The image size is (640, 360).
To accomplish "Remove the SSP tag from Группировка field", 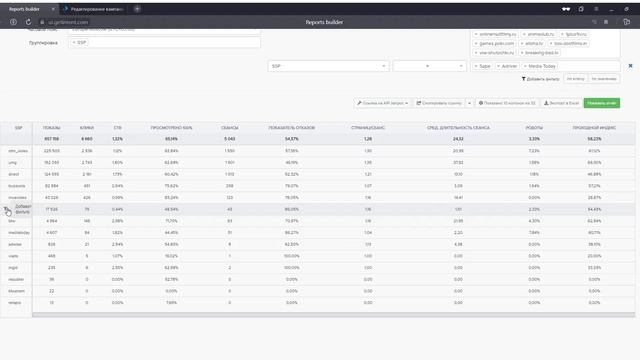I will 74,42.
